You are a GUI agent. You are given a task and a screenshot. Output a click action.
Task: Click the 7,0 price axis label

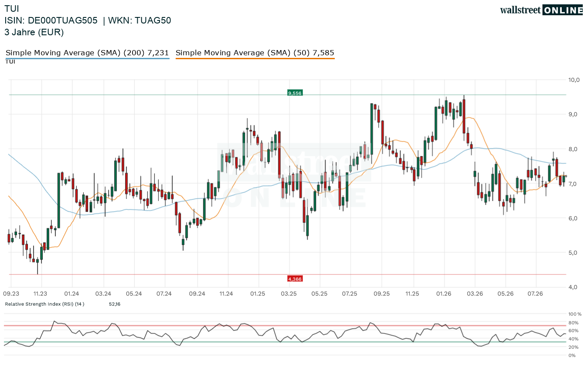coord(572,184)
